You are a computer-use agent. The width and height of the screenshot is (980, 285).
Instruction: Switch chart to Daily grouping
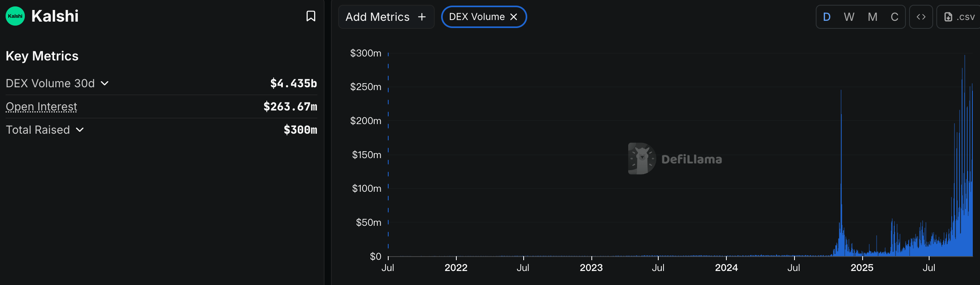pyautogui.click(x=827, y=17)
